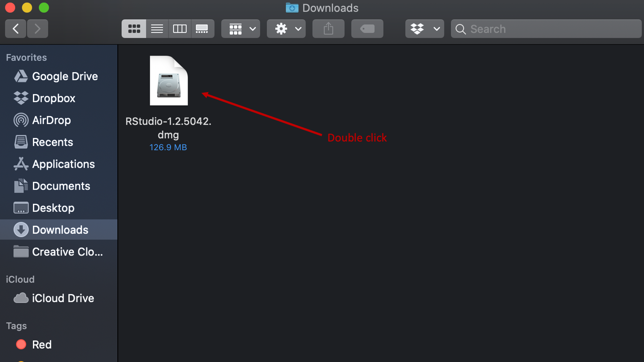The height and width of the screenshot is (362, 644).
Task: Click the Desktop sidebar icon
Action: 21,208
